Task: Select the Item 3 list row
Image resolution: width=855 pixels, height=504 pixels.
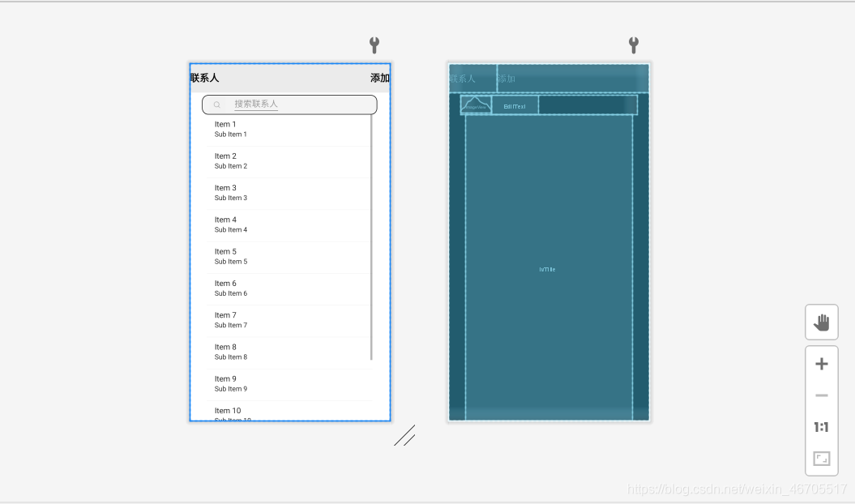Action: click(289, 194)
